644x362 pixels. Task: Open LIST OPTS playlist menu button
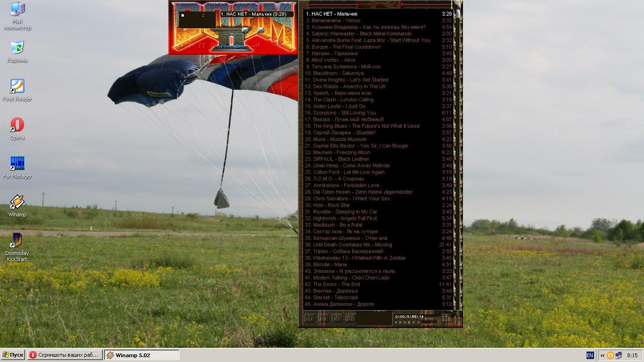tap(447, 318)
